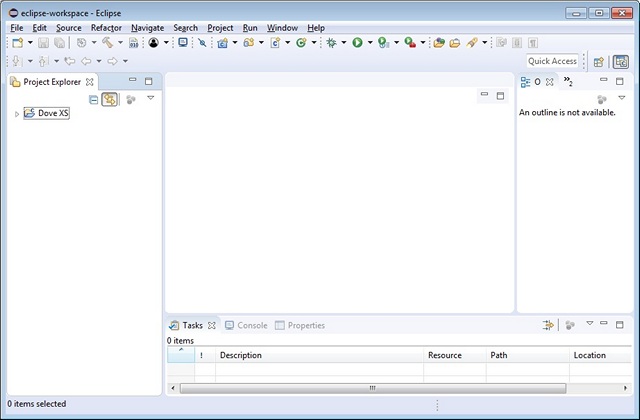Sort by the Description column header
640x420 pixels.
pyautogui.click(x=319, y=355)
